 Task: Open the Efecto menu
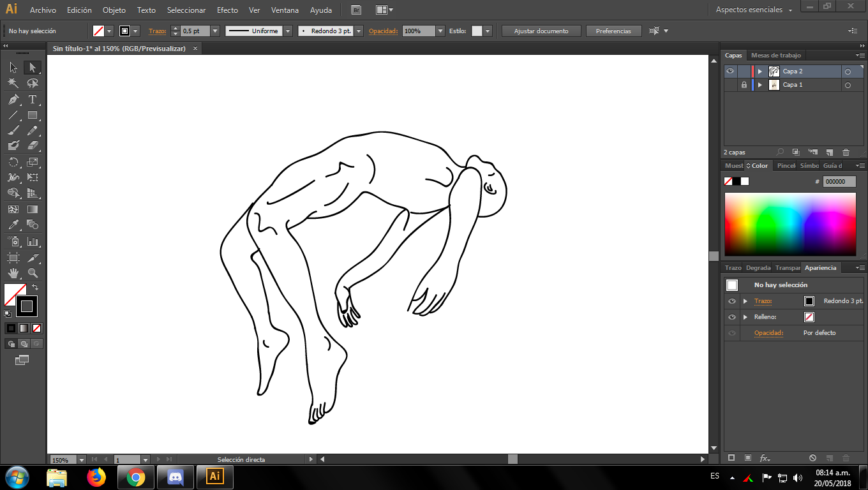[227, 10]
